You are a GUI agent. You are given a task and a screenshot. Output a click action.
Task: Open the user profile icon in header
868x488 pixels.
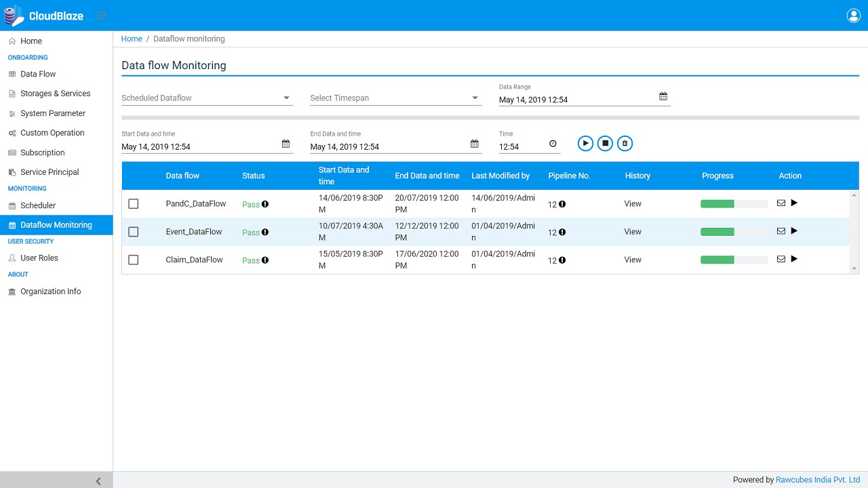(854, 16)
